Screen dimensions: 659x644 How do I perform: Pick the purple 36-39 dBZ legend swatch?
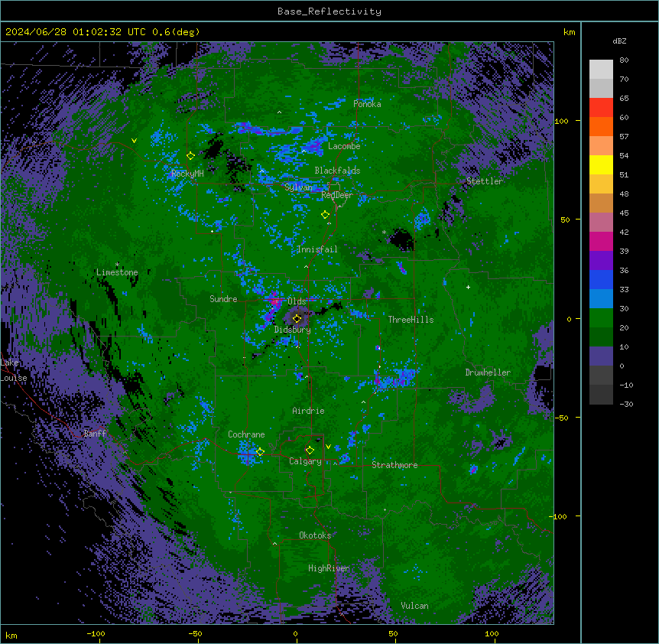(601, 261)
